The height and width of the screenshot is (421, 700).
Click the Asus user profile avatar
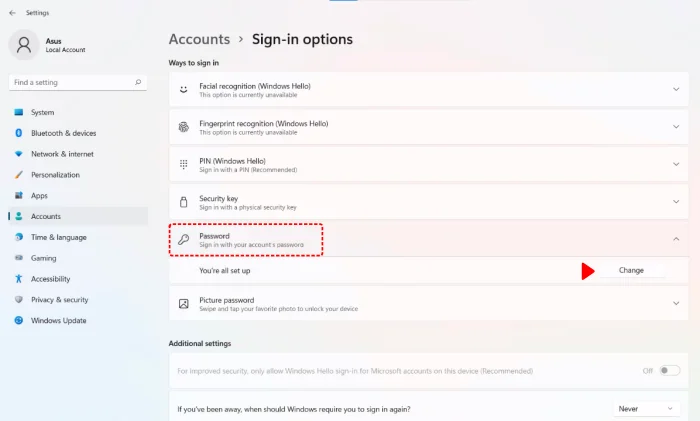coord(24,44)
